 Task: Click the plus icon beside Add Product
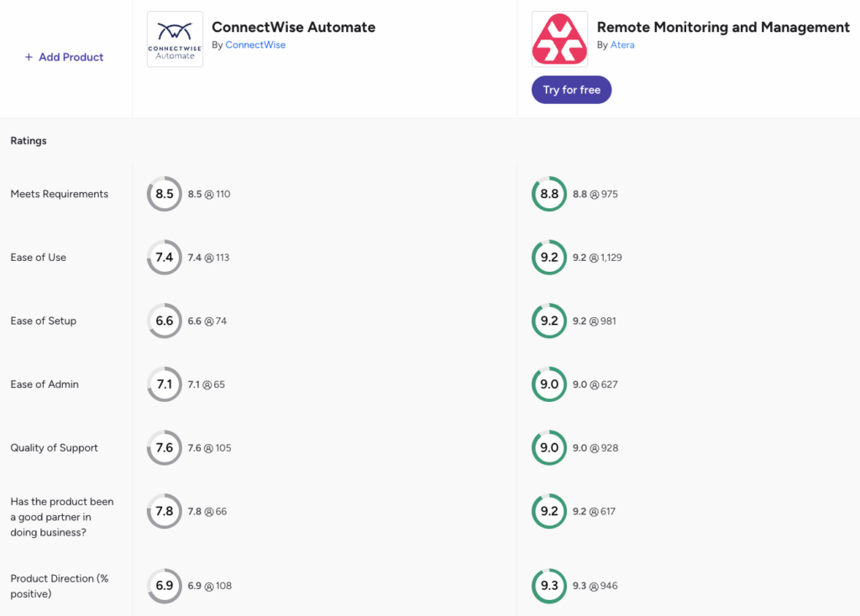[x=29, y=57]
